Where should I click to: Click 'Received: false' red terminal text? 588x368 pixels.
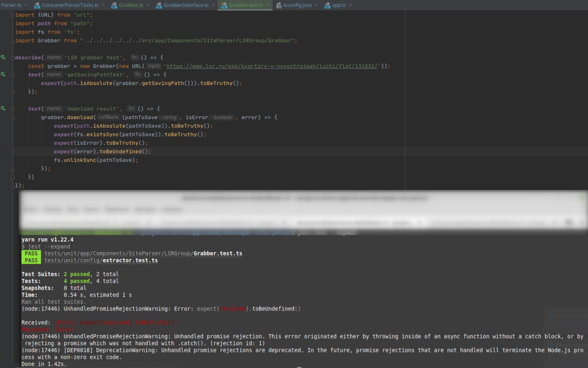47,329
